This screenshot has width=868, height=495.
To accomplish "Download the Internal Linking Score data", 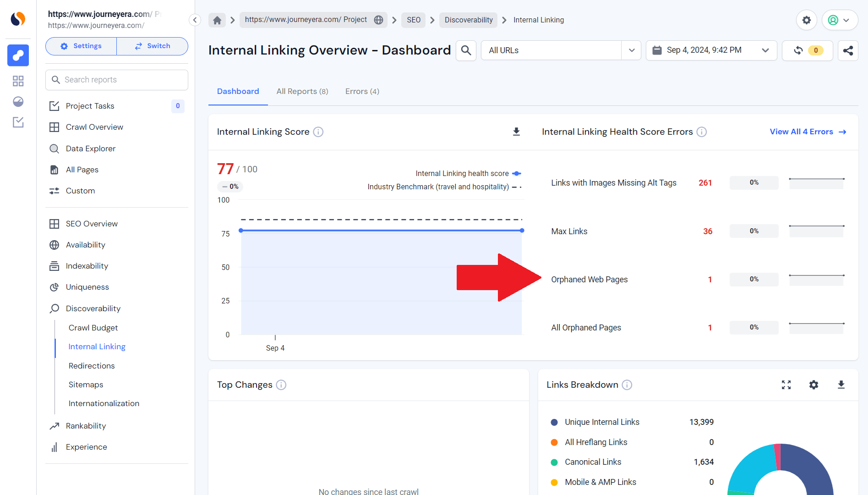I will (x=516, y=132).
